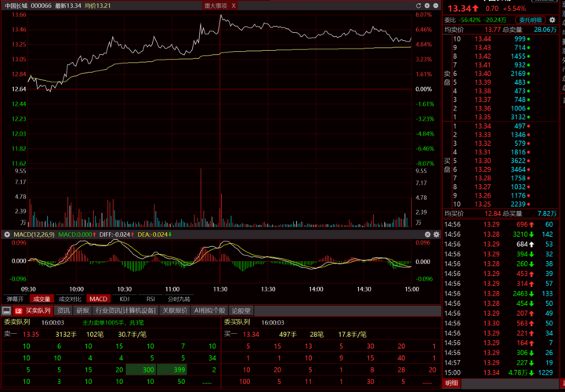Click the 均买价 12.84 value
Screen dimensions: 565x392
(x=493, y=213)
